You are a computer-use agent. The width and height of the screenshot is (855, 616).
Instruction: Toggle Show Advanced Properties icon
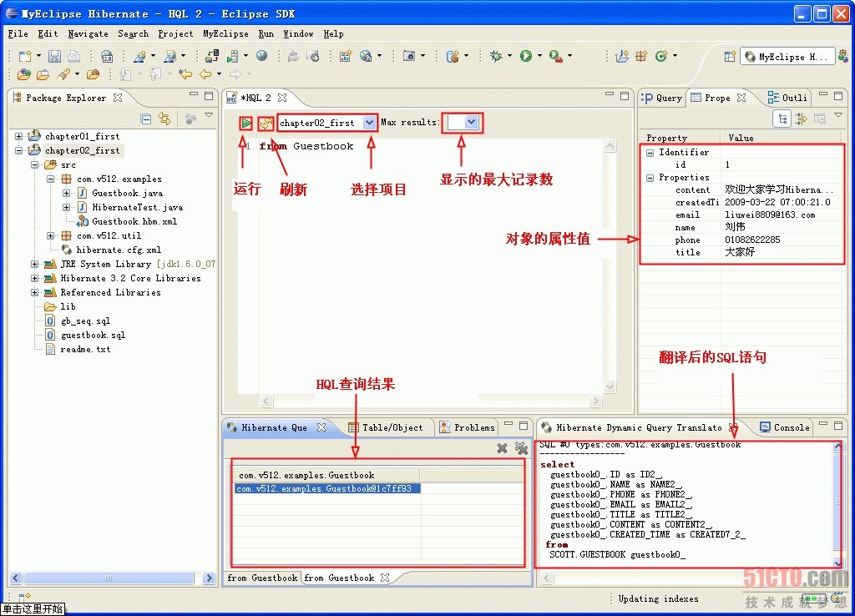[801, 119]
